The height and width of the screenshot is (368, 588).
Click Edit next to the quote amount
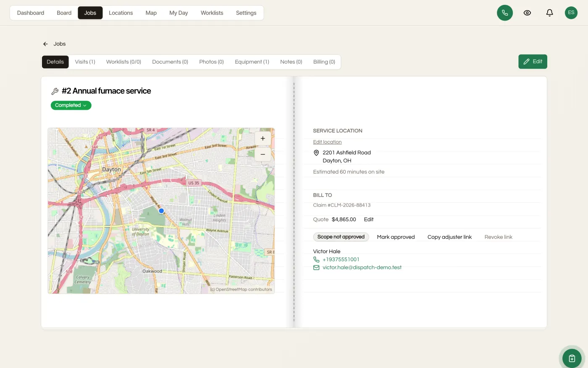pos(369,220)
